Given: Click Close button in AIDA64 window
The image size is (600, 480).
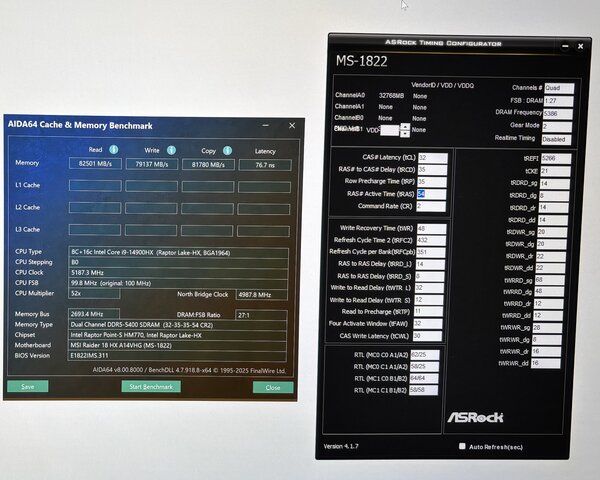Looking at the screenshot, I should pos(273,387).
